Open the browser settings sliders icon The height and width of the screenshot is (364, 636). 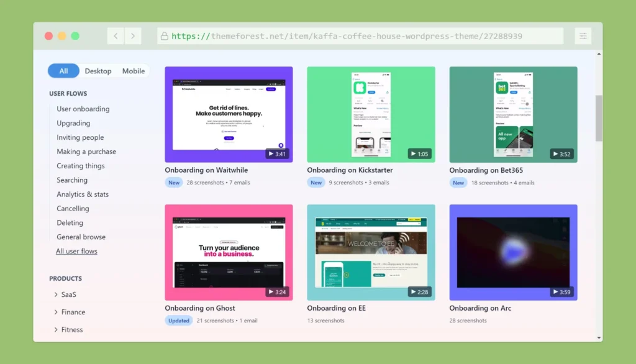[x=583, y=36]
